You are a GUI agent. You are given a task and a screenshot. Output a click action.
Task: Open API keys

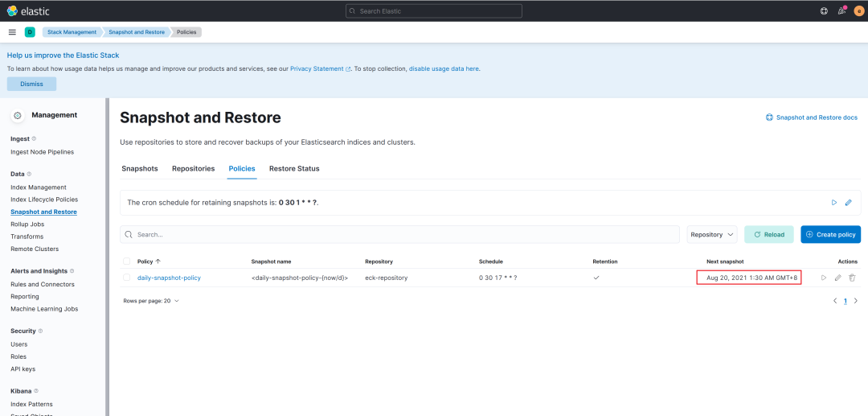(23, 369)
